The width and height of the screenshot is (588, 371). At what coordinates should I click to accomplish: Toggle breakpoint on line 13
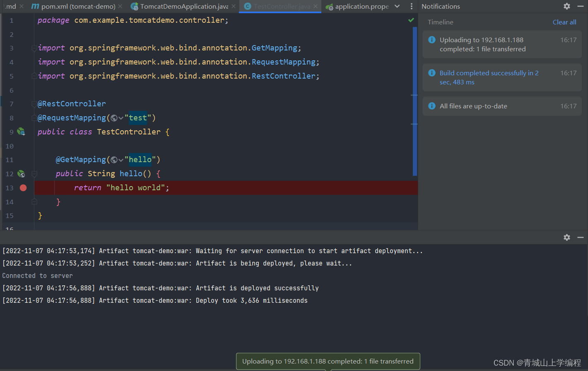coord(23,188)
